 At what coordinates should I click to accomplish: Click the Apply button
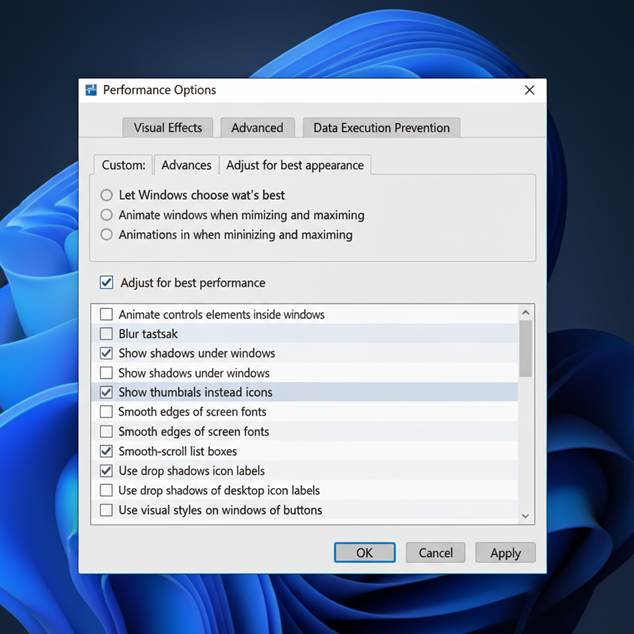(505, 553)
